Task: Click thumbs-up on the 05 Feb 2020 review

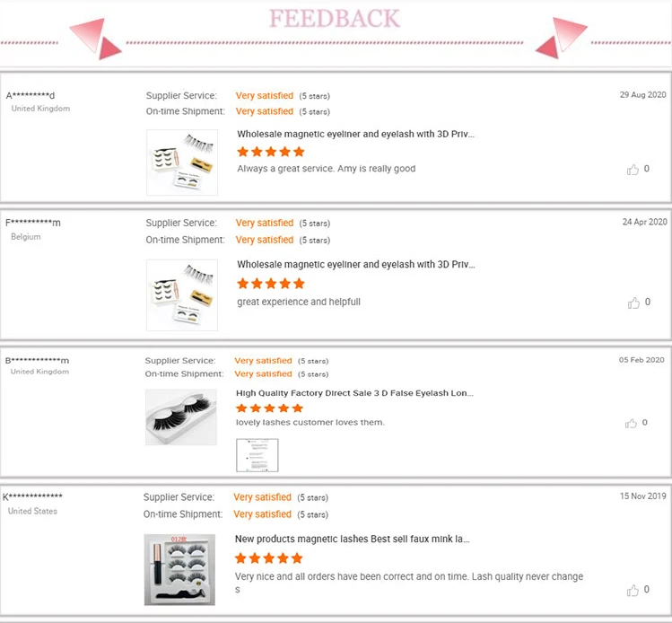Action: click(x=633, y=423)
